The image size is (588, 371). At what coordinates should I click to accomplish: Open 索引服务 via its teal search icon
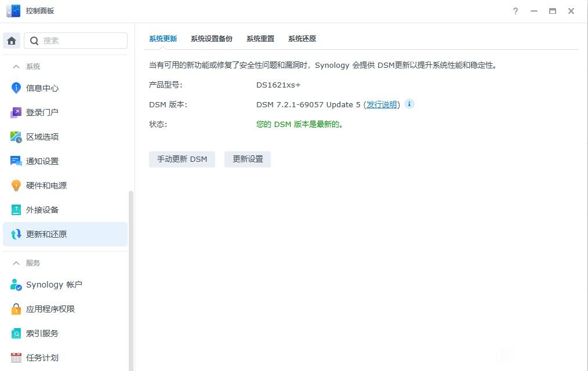click(x=16, y=333)
